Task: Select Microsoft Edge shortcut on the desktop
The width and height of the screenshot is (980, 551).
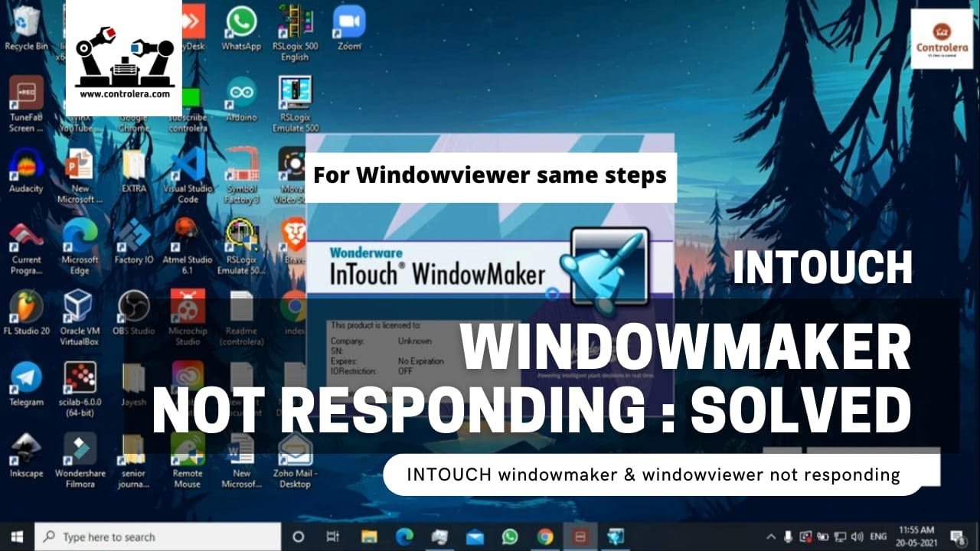Action: click(x=80, y=247)
